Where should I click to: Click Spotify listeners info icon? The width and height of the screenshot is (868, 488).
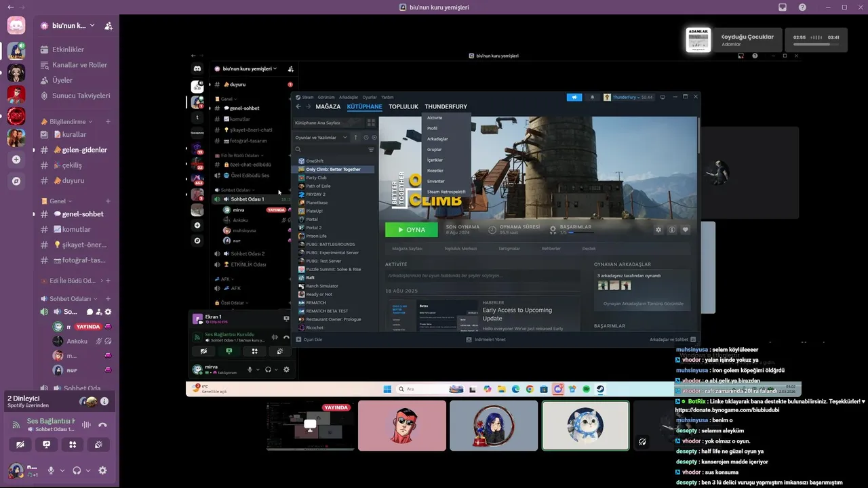(104, 401)
